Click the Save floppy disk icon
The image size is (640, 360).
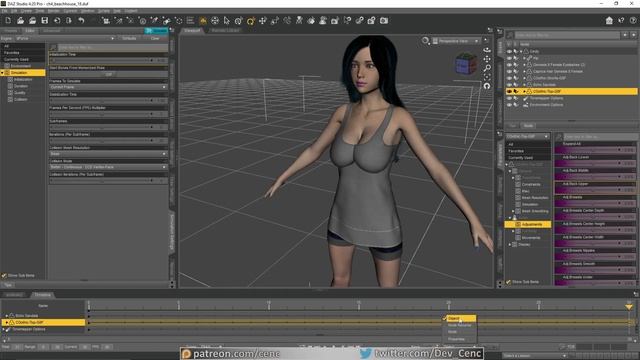coord(44,20)
